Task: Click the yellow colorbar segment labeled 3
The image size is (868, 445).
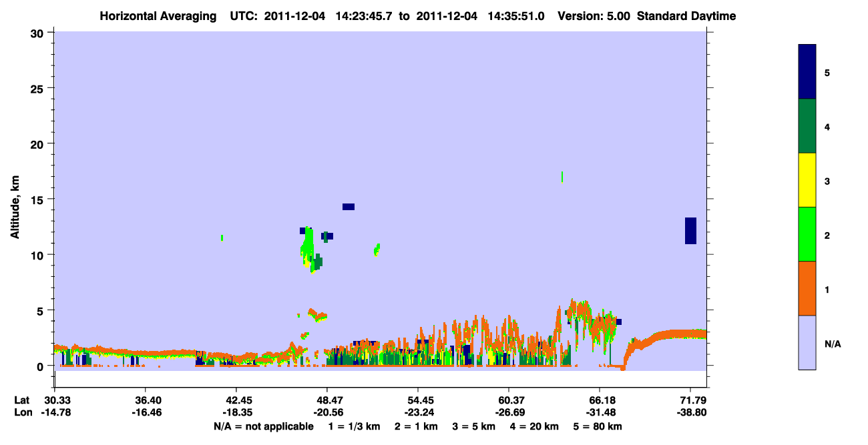Action: (x=807, y=180)
